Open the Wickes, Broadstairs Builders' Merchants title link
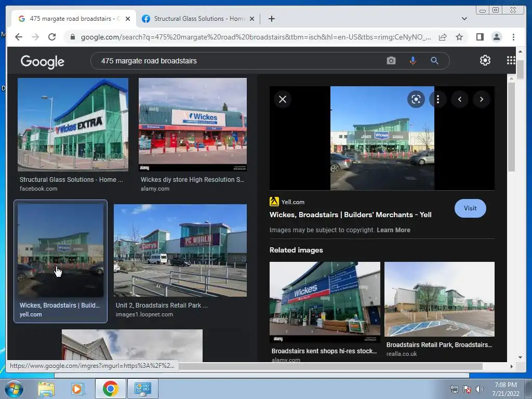 pyautogui.click(x=350, y=215)
